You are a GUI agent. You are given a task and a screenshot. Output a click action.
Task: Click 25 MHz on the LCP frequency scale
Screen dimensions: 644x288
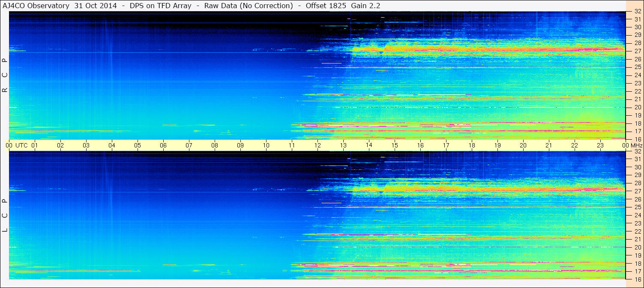[x=637, y=207]
